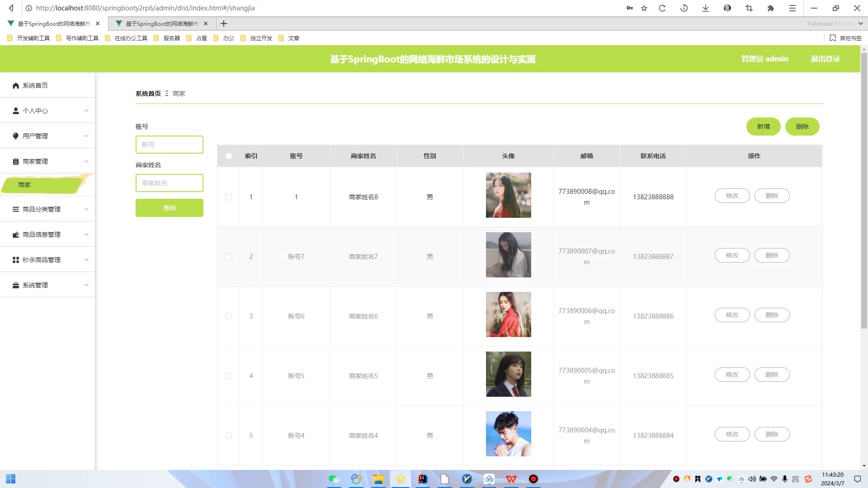Image resolution: width=868 pixels, height=488 pixels.
Task: Reload page with browser refresh icon
Action: point(662,8)
